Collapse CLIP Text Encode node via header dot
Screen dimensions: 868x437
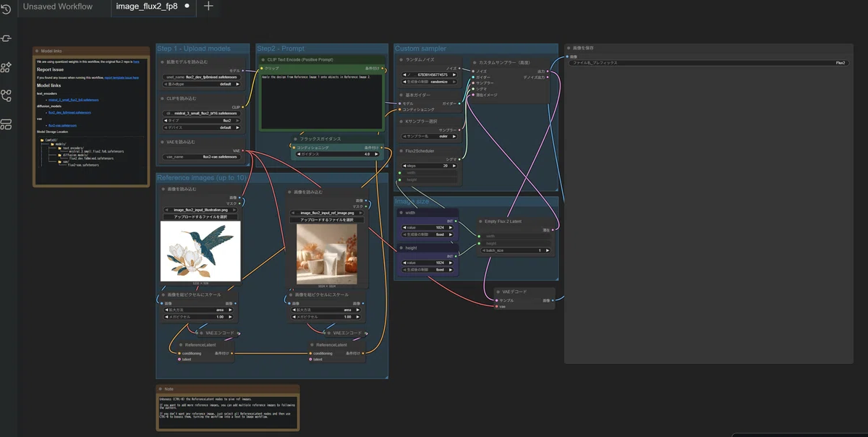tap(263, 59)
